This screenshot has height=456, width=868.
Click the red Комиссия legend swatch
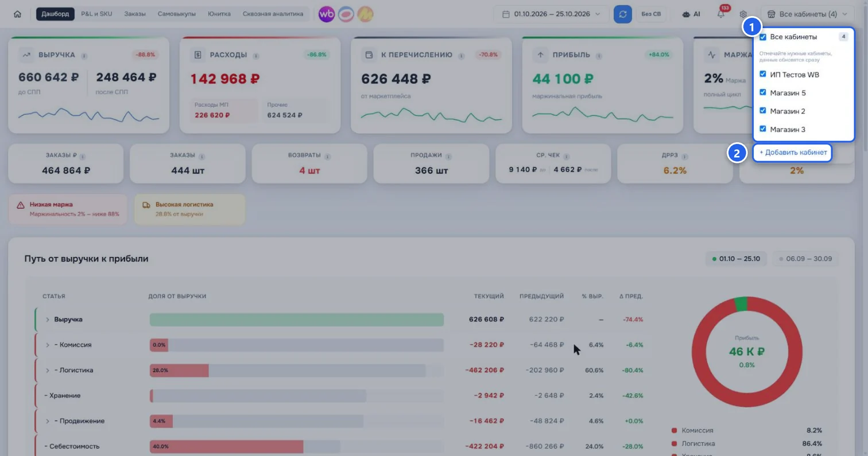pyautogui.click(x=675, y=430)
